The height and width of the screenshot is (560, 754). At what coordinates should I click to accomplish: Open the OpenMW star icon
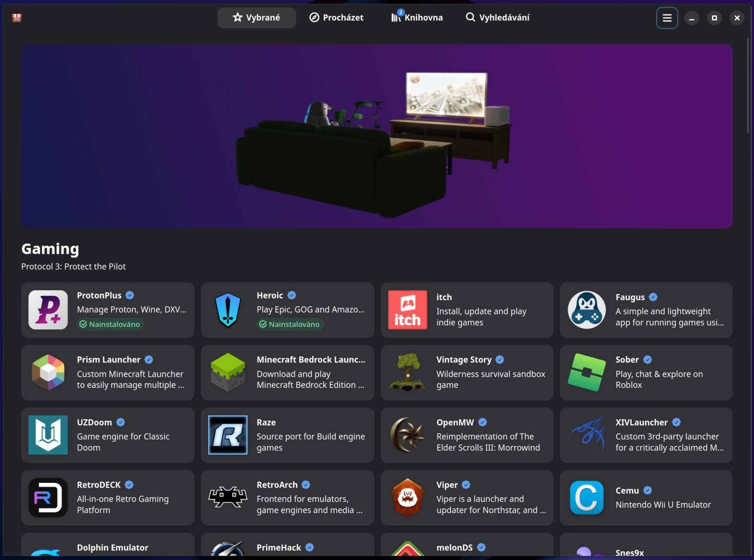[408, 435]
